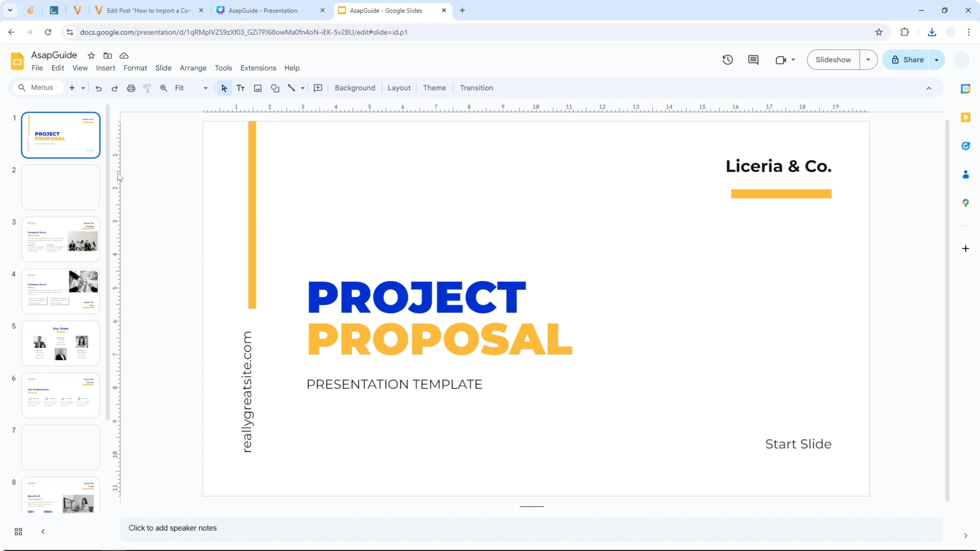Start a Meet call with camera icon
Image resolution: width=980 pixels, height=551 pixels.
pyautogui.click(x=781, y=60)
